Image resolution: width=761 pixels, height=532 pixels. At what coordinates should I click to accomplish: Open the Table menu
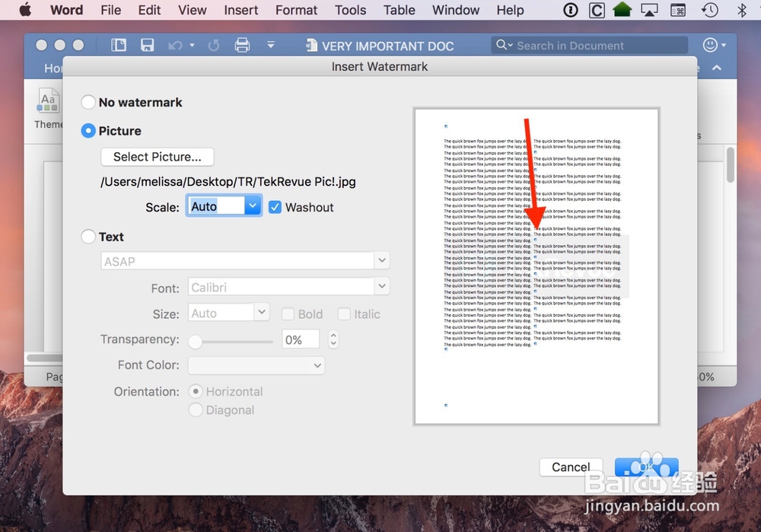(399, 10)
